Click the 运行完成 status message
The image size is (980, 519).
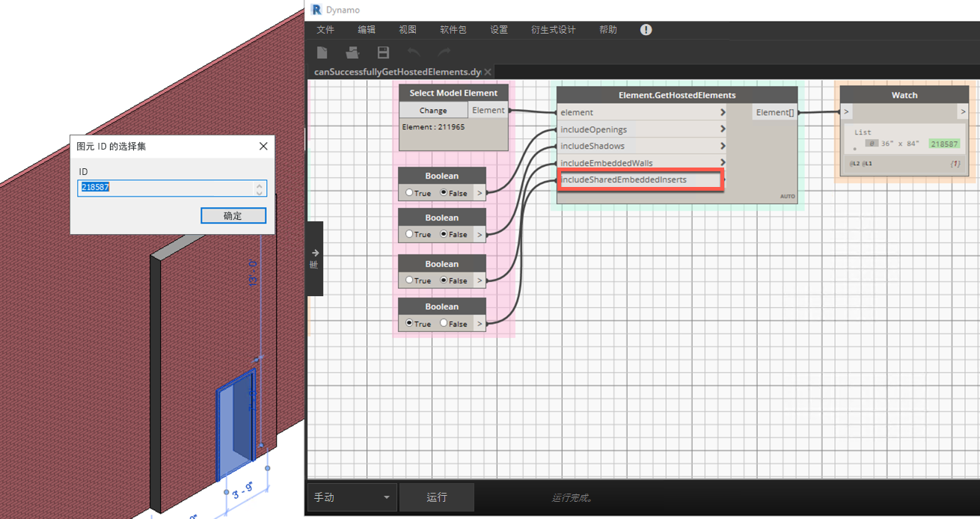[x=573, y=498]
